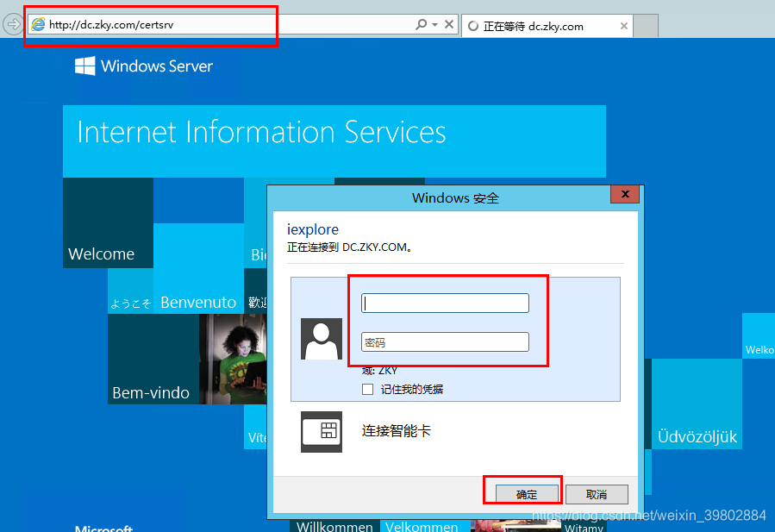The height and width of the screenshot is (532, 775).
Task: Select 连接智能卡 option
Action: coord(396,430)
